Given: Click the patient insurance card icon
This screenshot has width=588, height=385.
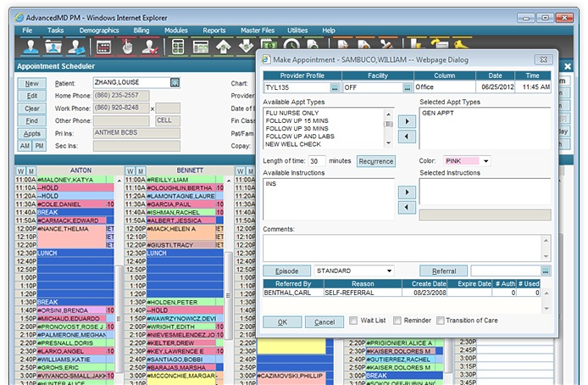Looking at the screenshot, I should click(x=76, y=47).
